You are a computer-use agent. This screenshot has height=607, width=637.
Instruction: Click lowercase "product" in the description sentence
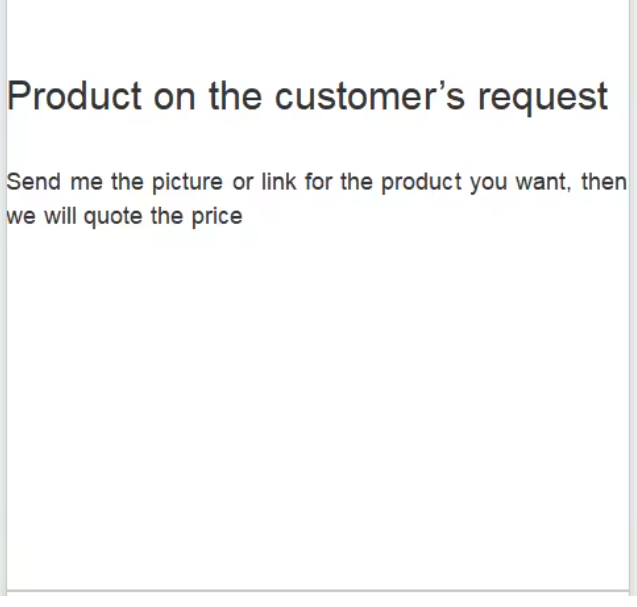421,183
